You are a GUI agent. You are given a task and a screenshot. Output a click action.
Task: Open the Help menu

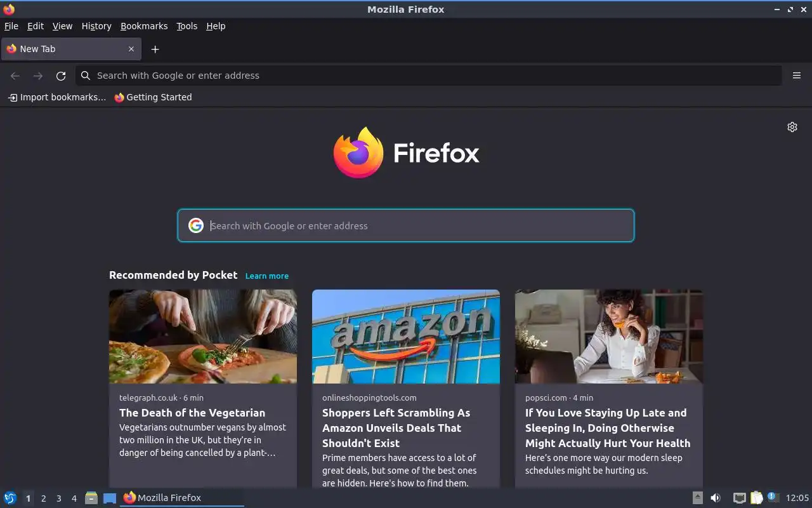point(216,26)
